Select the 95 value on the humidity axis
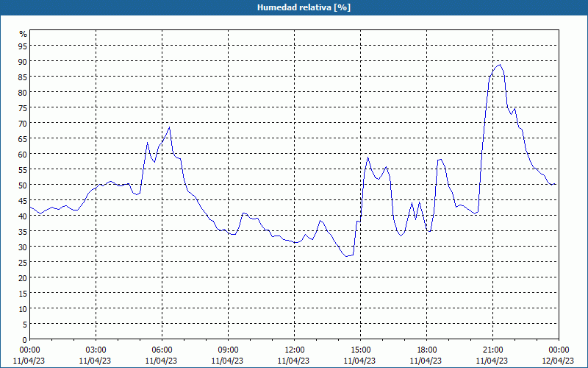The width and height of the screenshot is (588, 368). click(23, 46)
